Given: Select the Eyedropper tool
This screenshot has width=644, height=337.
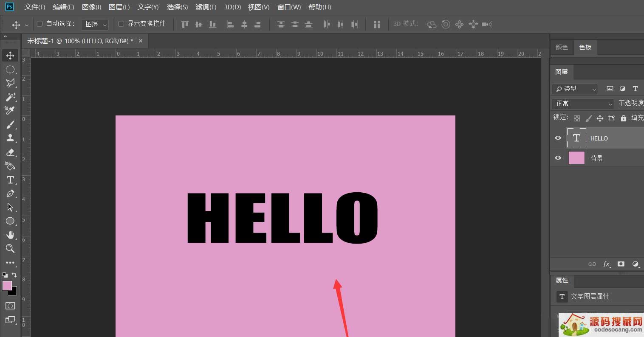Looking at the screenshot, I should pos(10,111).
